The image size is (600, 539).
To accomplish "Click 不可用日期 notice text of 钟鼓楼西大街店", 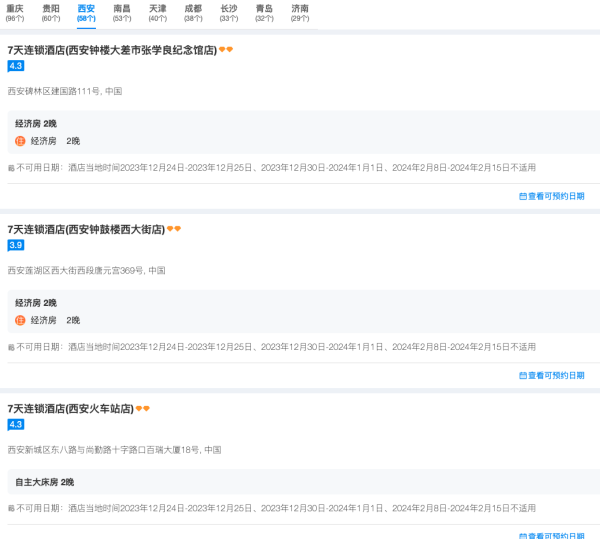I will click(x=276, y=347).
